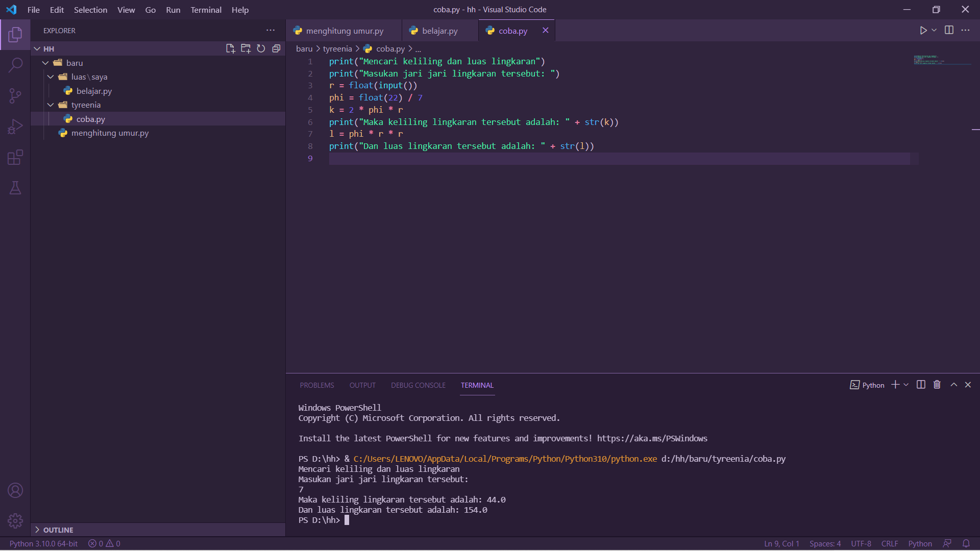Viewport: 980px width, 551px height.
Task: Kill the terminal with trash icon
Action: (937, 385)
